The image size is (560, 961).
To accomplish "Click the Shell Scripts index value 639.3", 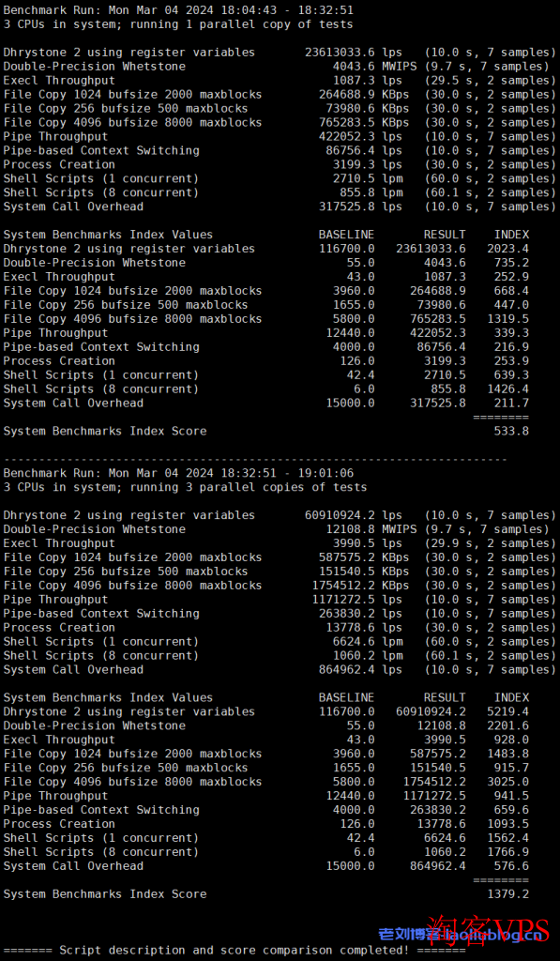I will pos(511,375).
